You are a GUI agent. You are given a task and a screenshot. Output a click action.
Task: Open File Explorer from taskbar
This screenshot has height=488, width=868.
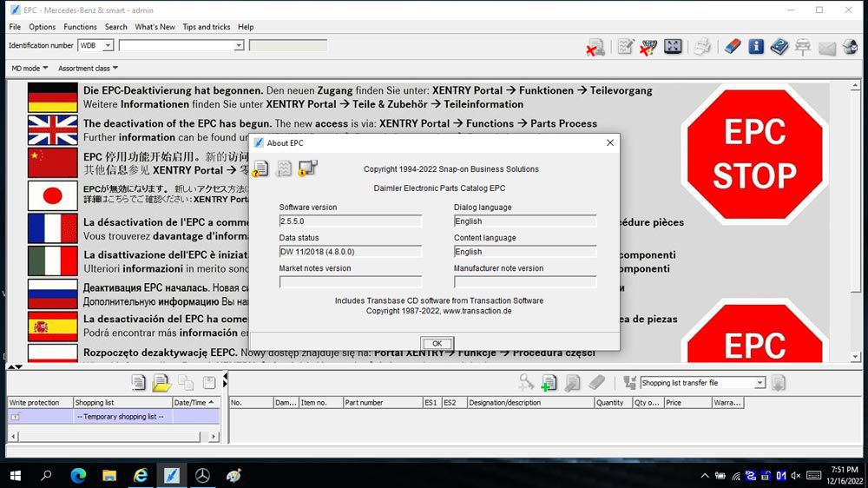coord(109,475)
